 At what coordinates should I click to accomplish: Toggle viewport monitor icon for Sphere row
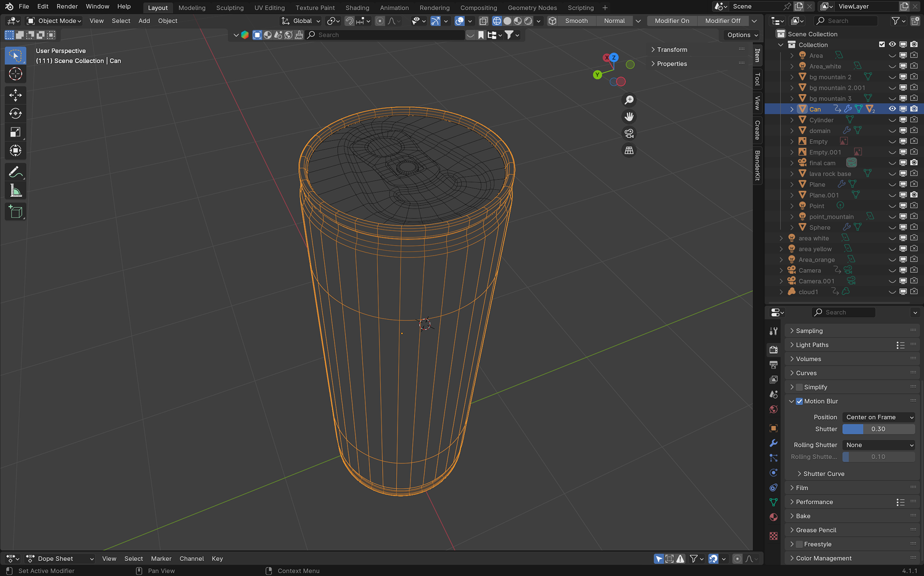(x=903, y=227)
